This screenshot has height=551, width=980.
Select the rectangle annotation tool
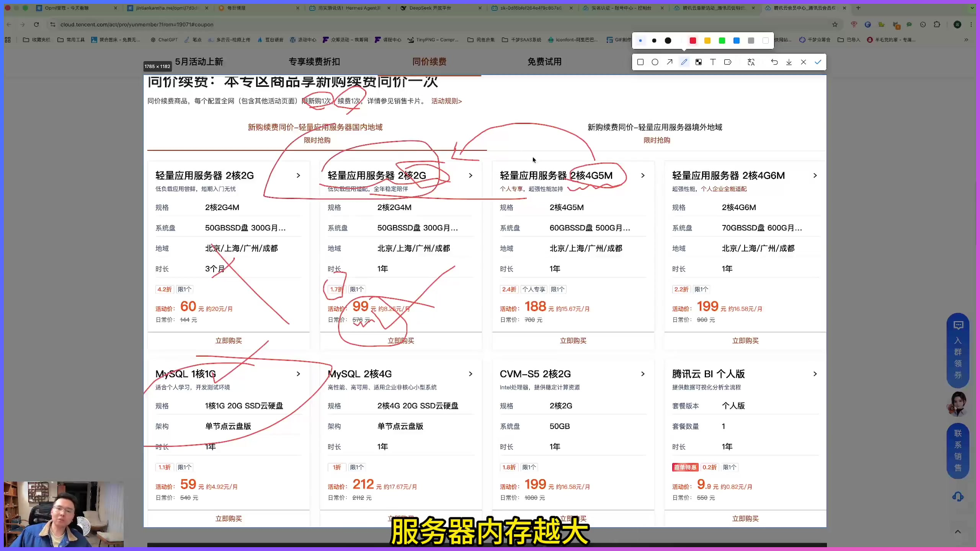[640, 62]
